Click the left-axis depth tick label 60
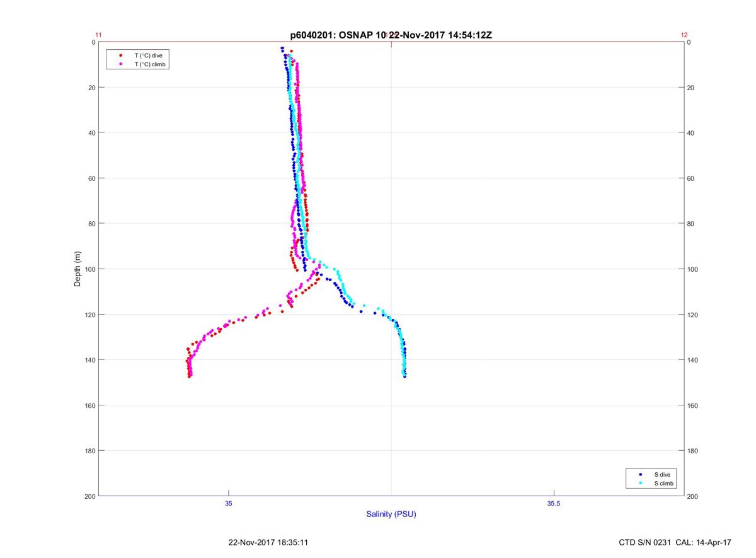Image resolution: width=756 pixels, height=558 pixels. click(91, 178)
